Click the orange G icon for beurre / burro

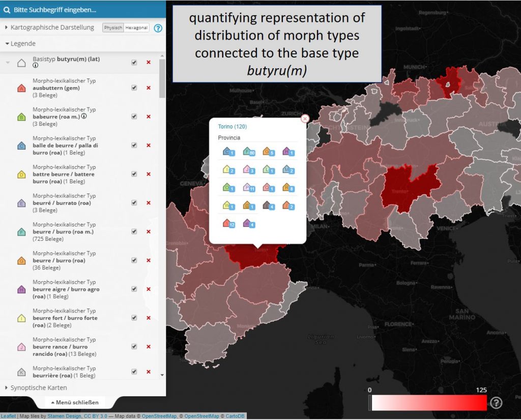point(21,261)
